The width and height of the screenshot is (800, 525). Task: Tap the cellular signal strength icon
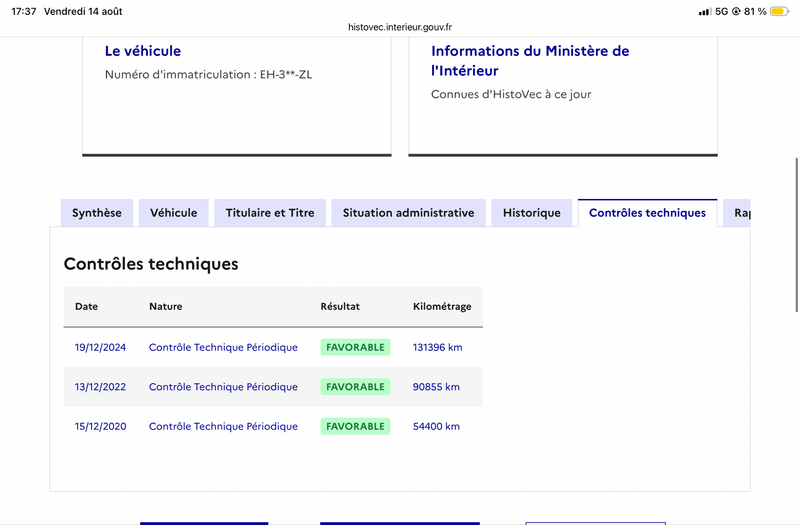[705, 11]
